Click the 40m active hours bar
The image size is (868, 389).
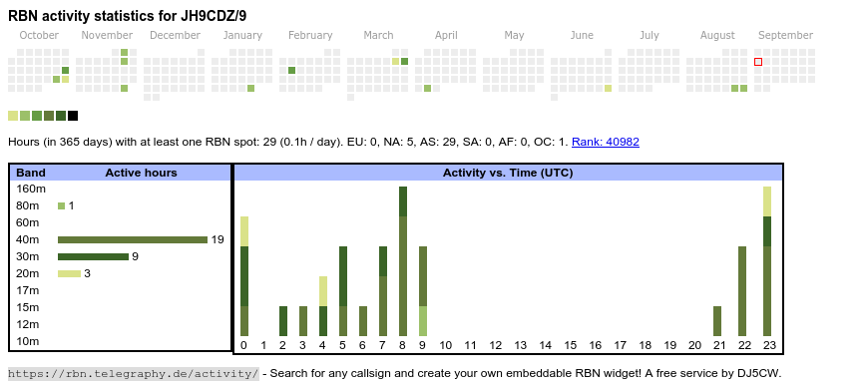click(x=133, y=239)
